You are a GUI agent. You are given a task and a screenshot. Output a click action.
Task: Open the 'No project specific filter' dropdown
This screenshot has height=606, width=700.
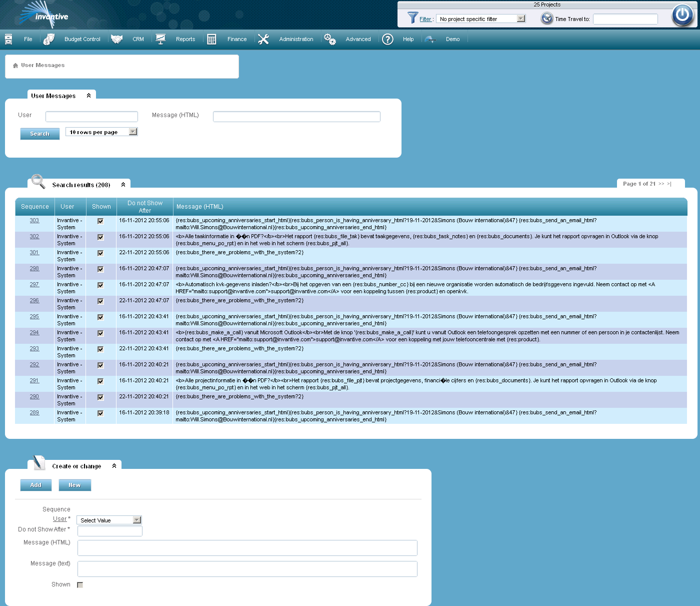(521, 18)
